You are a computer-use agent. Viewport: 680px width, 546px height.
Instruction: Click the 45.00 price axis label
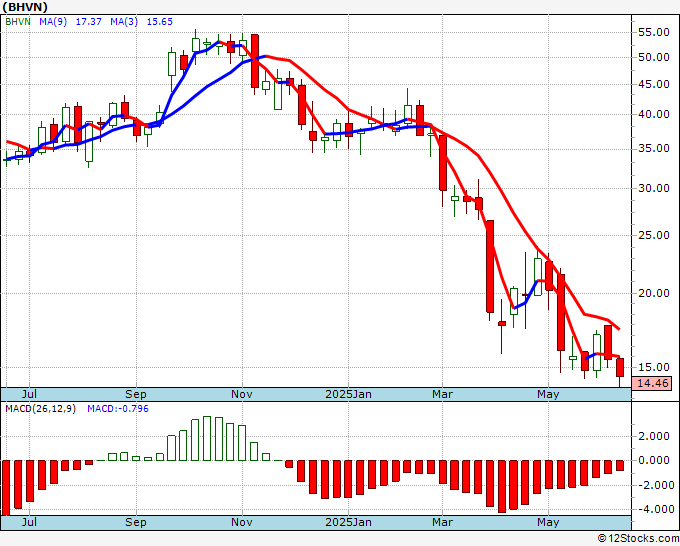[x=654, y=85]
